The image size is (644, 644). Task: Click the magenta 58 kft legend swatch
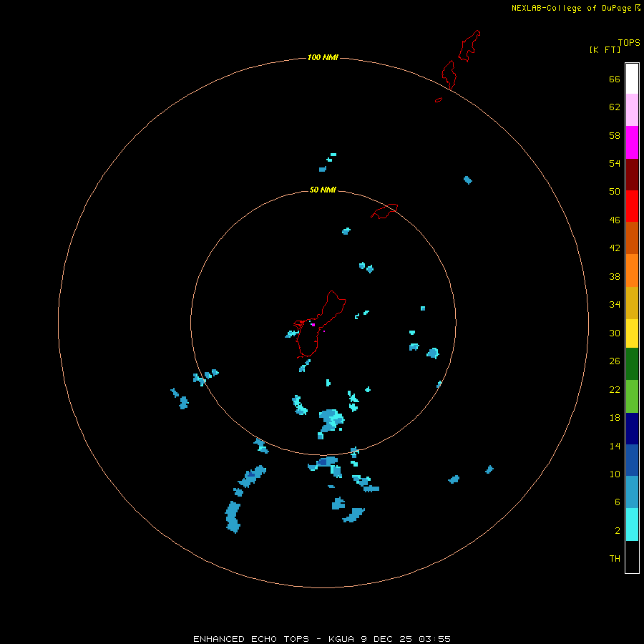632,142
